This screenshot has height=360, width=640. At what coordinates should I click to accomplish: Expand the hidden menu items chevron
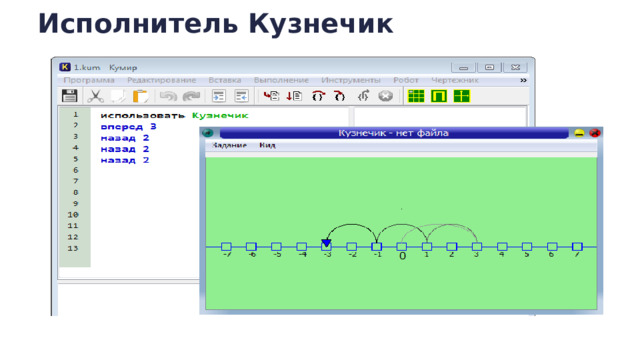(523, 80)
